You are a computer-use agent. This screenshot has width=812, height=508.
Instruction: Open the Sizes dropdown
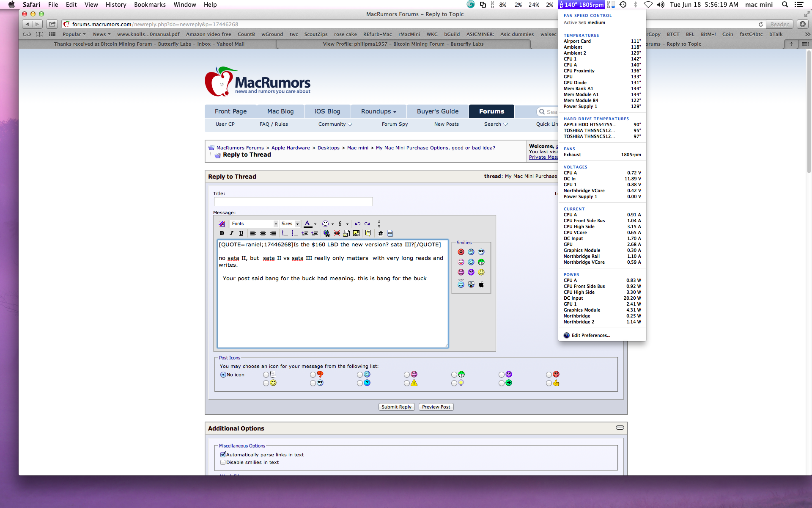point(290,224)
